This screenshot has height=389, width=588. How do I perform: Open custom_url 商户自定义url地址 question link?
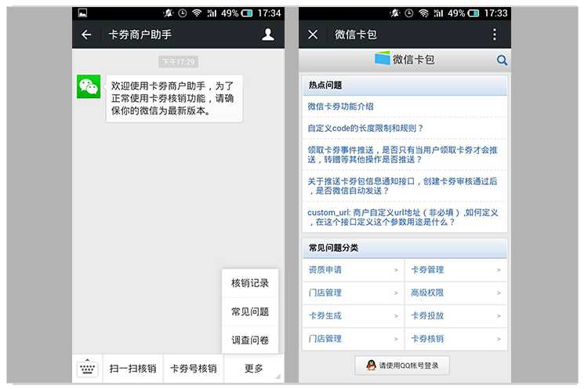coord(403,217)
